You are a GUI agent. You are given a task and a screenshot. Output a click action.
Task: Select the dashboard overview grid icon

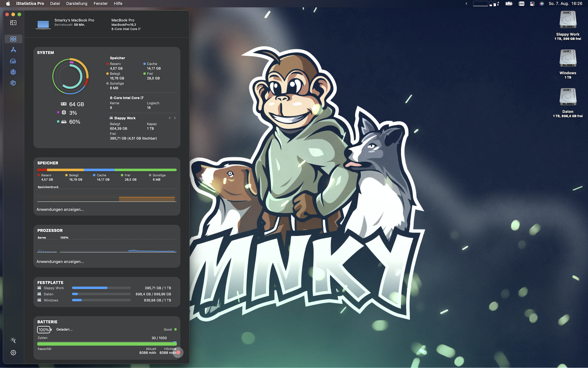(x=13, y=39)
